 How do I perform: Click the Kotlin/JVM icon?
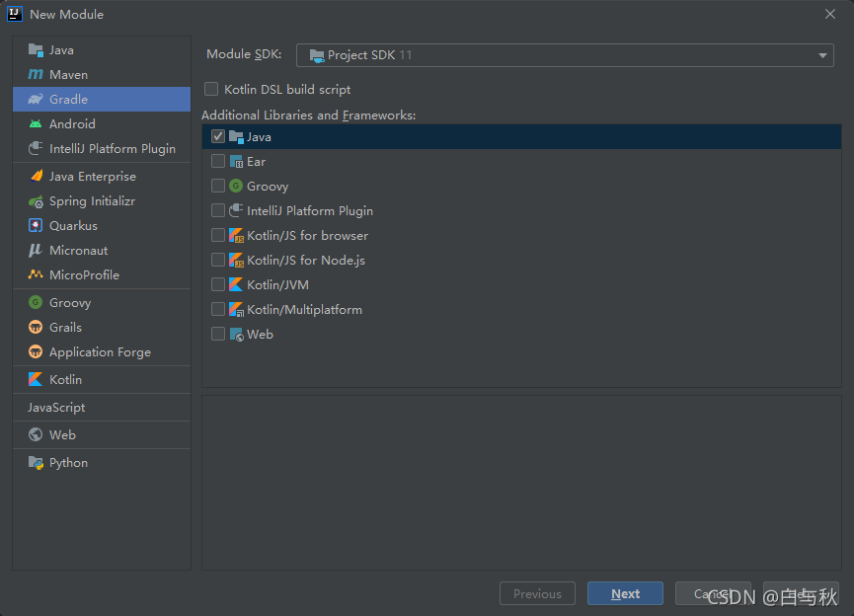point(236,285)
